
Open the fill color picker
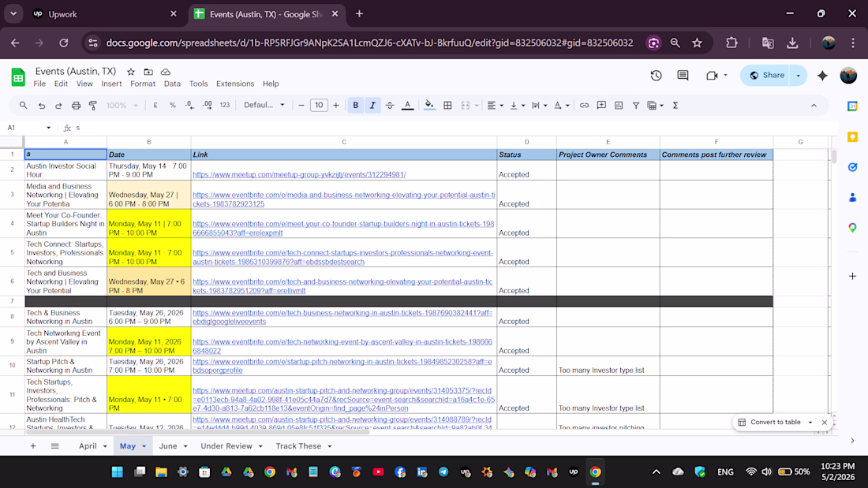(429, 105)
